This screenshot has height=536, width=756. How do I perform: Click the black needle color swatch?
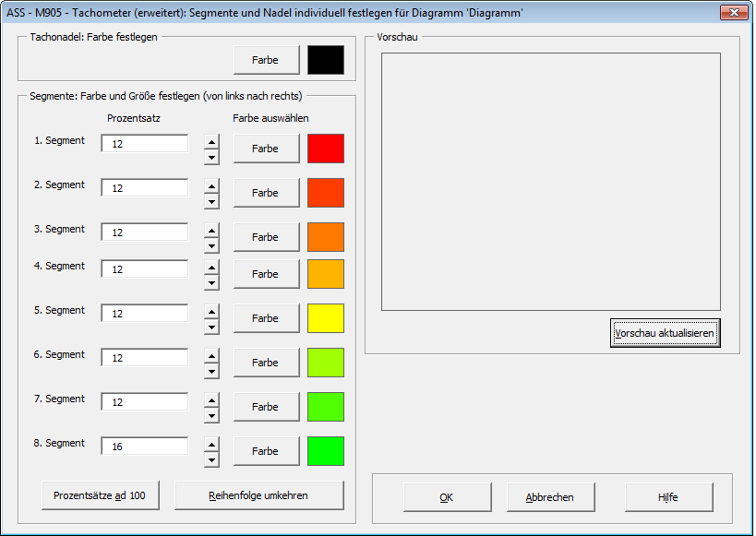point(325,60)
